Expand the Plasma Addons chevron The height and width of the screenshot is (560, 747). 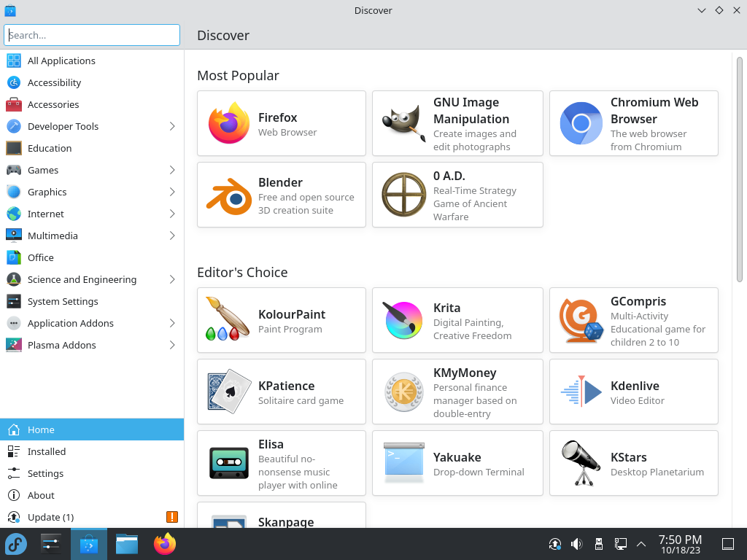point(172,345)
